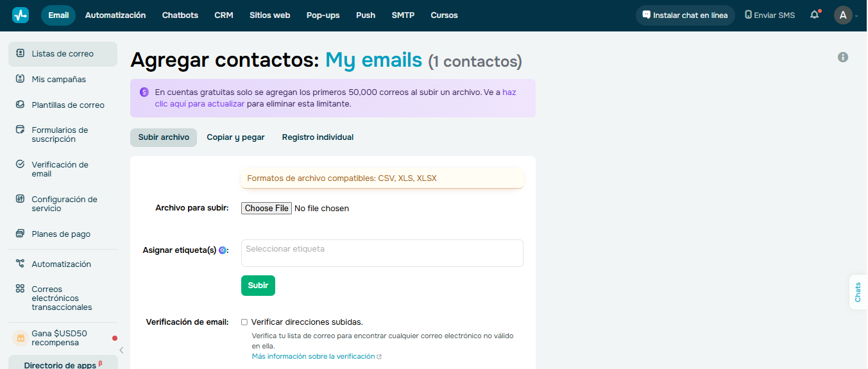
Task: Go to Chatbots section
Action: click(x=180, y=15)
